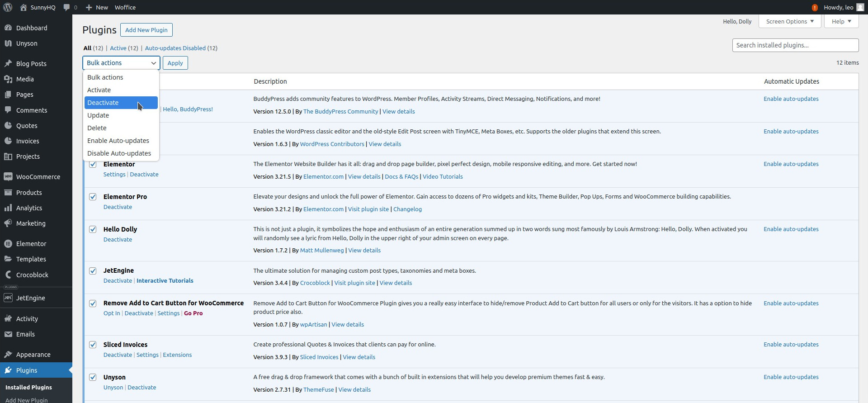Click the Plugins plug icon
Viewport: 868px width, 403px height.
point(8,370)
